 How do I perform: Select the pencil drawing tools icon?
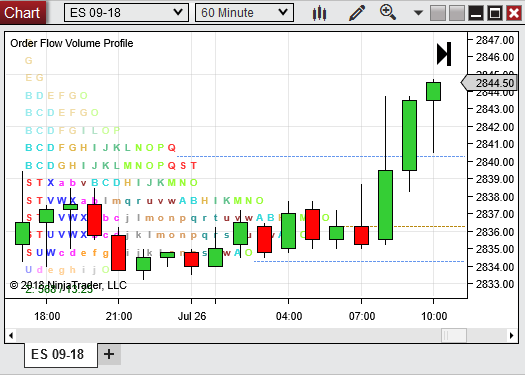tap(357, 13)
